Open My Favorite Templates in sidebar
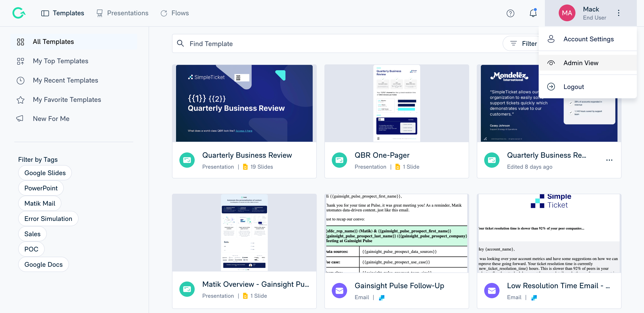 pyautogui.click(x=67, y=99)
